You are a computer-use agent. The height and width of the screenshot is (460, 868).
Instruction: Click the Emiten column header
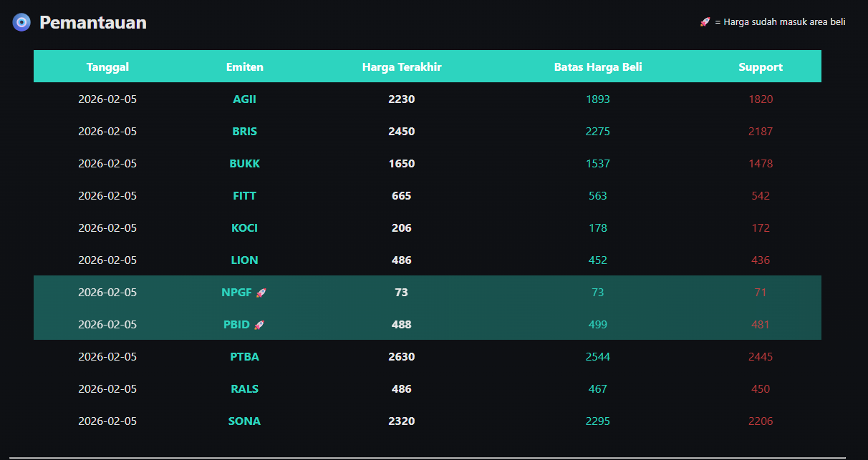coord(244,67)
